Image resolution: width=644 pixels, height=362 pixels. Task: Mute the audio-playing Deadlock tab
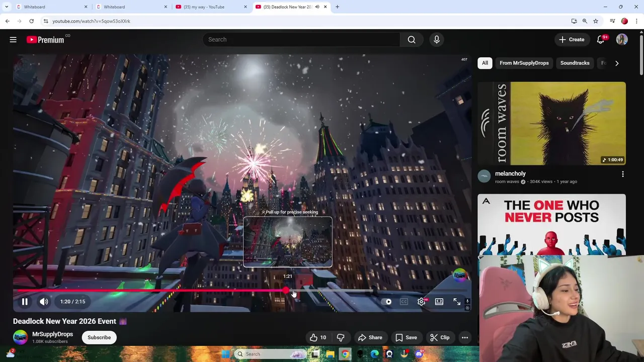[317, 7]
